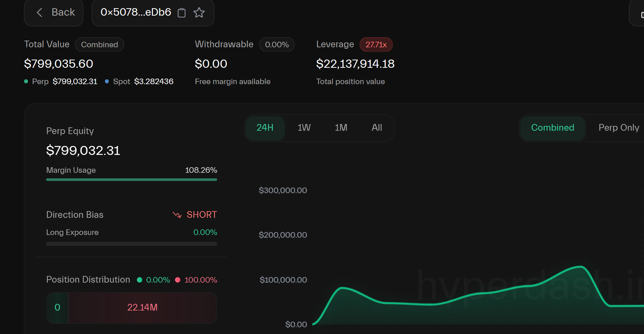This screenshot has height=334, width=644.
Task: Star the 0x5078...eDb6 address as favorite
Action: [199, 13]
